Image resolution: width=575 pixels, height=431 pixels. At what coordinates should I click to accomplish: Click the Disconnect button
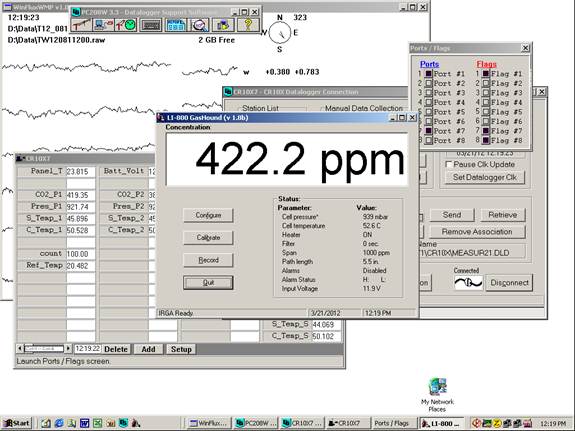click(509, 283)
